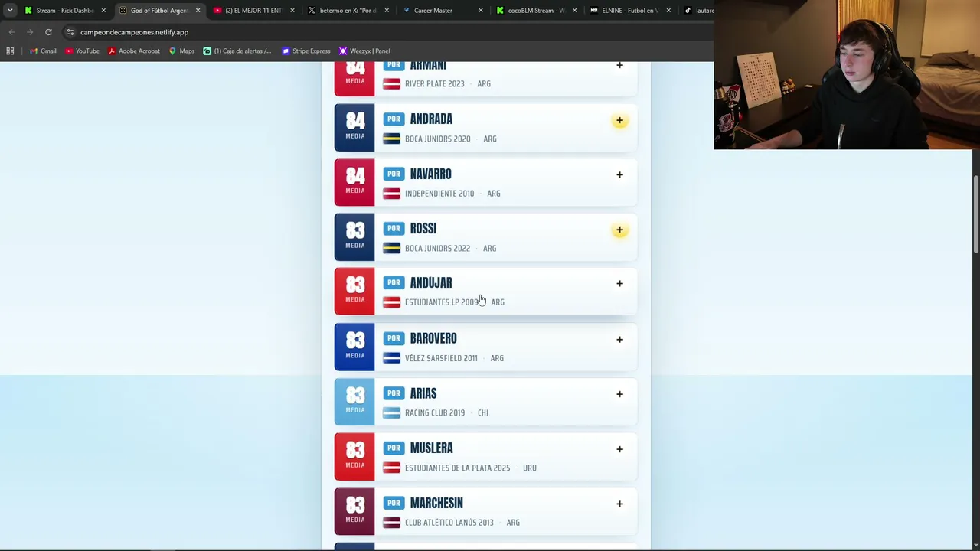Screen dimensions: 980x551
Task: Open the Caja de alertas bookmark
Action: (x=237, y=51)
